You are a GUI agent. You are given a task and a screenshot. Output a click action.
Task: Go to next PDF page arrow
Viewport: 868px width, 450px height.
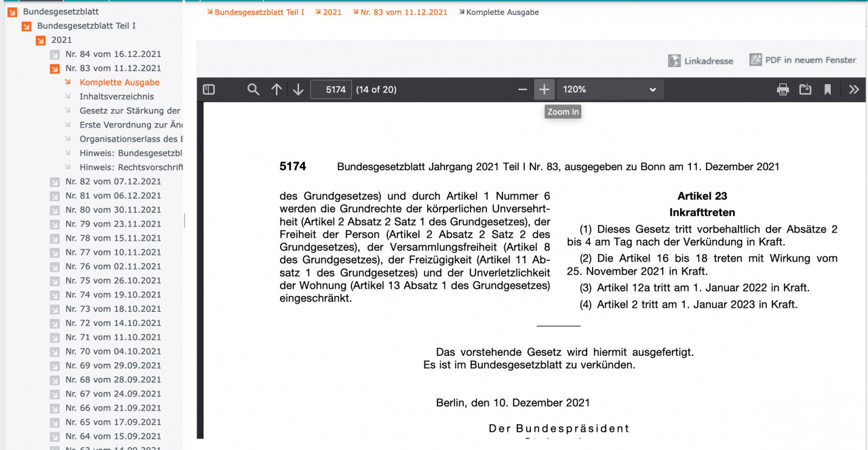point(298,89)
